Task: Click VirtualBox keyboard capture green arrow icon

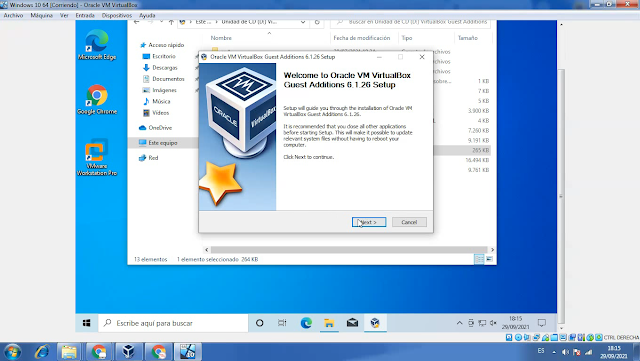Action: (599, 337)
